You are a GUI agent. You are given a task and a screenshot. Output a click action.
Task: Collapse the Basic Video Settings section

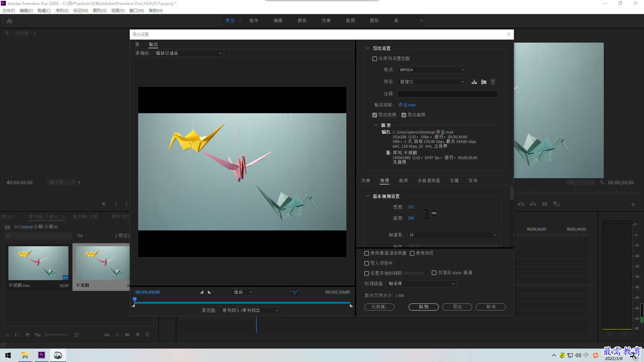coord(368,196)
